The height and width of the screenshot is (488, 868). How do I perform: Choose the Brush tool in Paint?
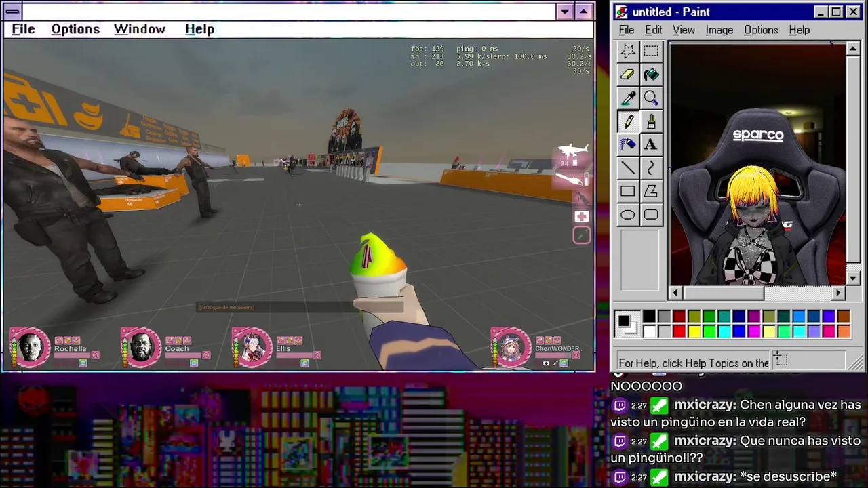(x=651, y=121)
